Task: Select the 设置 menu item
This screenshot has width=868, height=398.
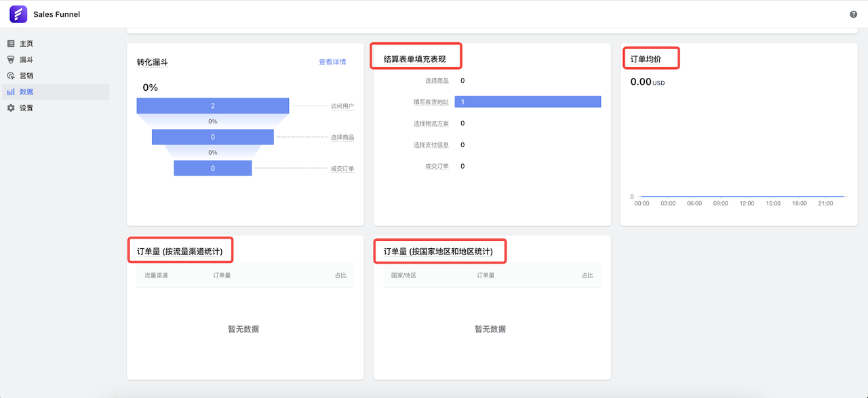Action: click(x=26, y=108)
